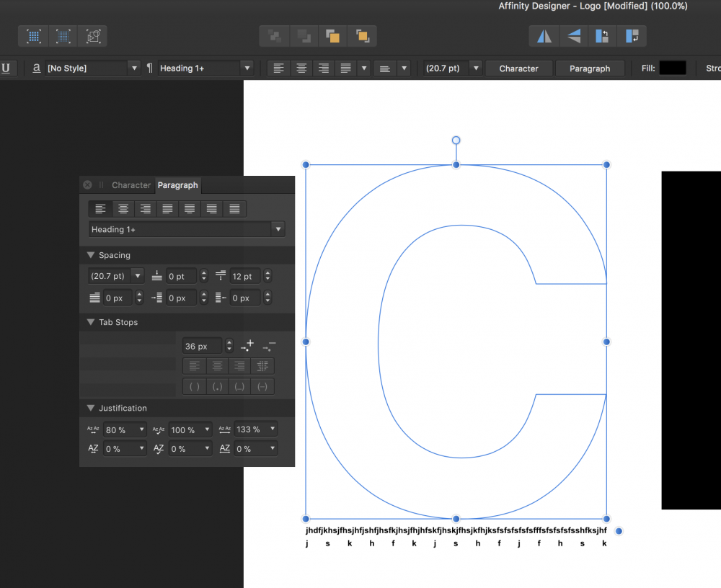Click the Flip Horizontal icon in toolbar
721x588 pixels.
544,36
